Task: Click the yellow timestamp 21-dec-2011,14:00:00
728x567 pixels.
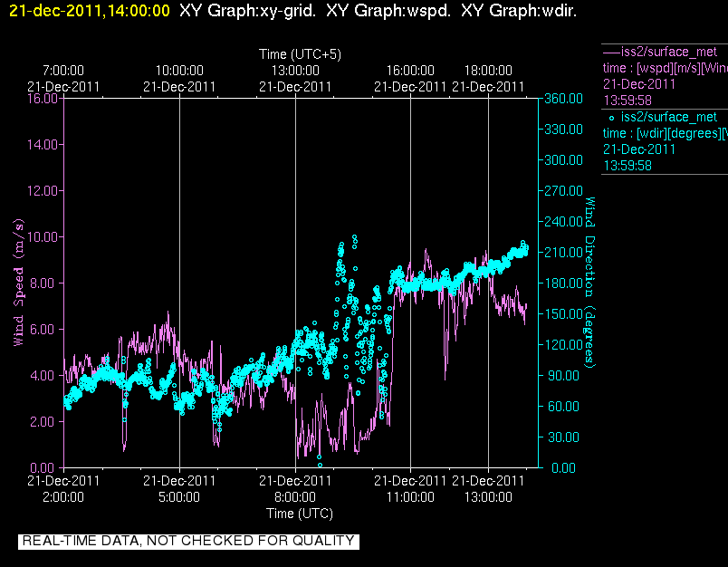Action: click(90, 10)
